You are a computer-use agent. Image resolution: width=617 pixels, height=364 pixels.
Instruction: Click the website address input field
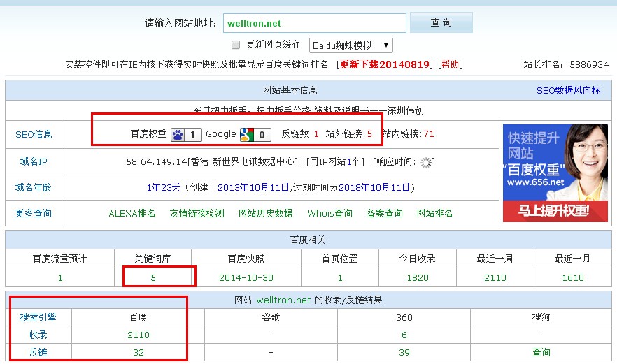click(x=314, y=22)
